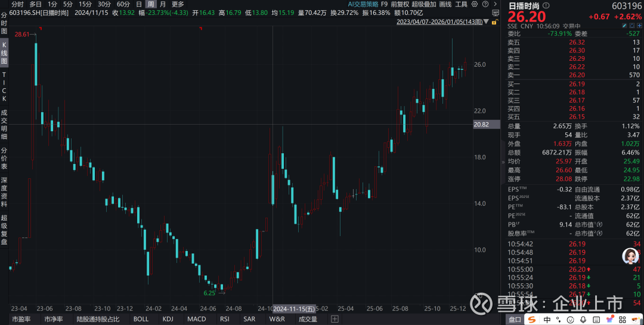
Task: Select the 30分 timeframe
Action: (104, 4)
